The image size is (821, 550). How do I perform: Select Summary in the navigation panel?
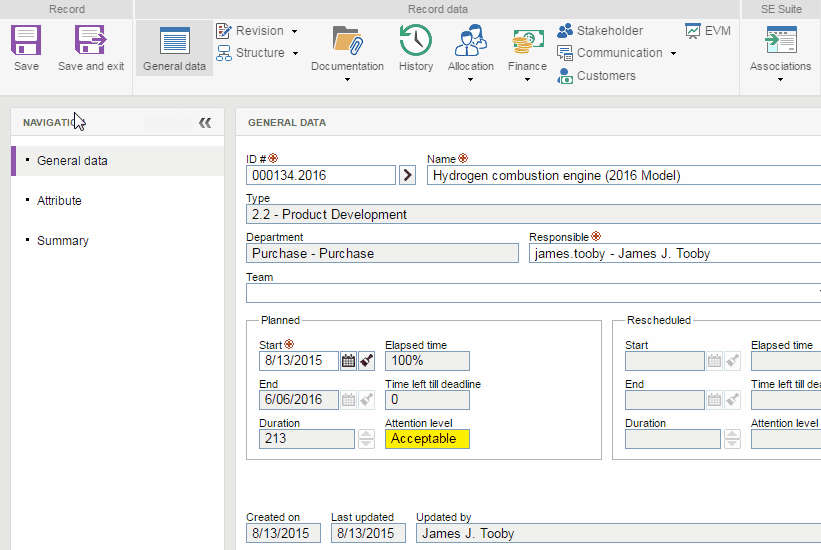point(63,241)
